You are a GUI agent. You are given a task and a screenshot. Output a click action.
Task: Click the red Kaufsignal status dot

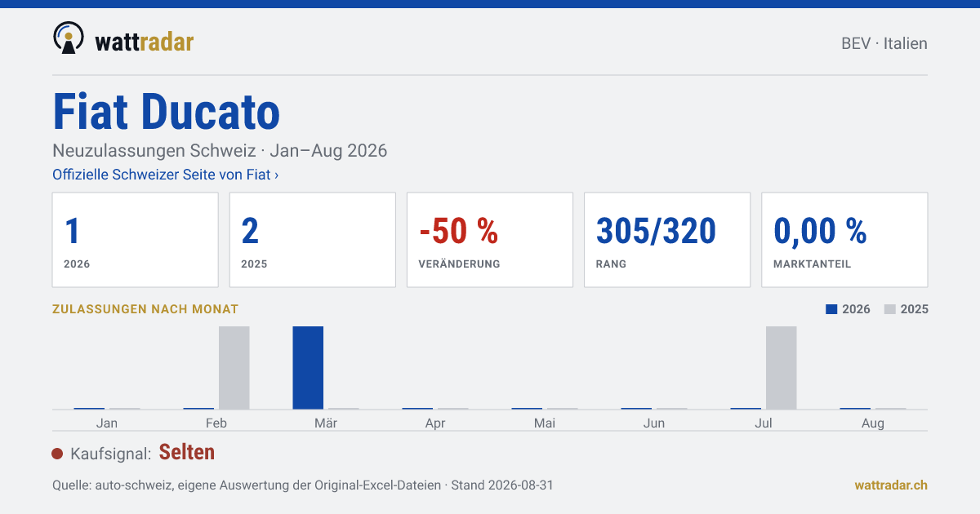57,454
